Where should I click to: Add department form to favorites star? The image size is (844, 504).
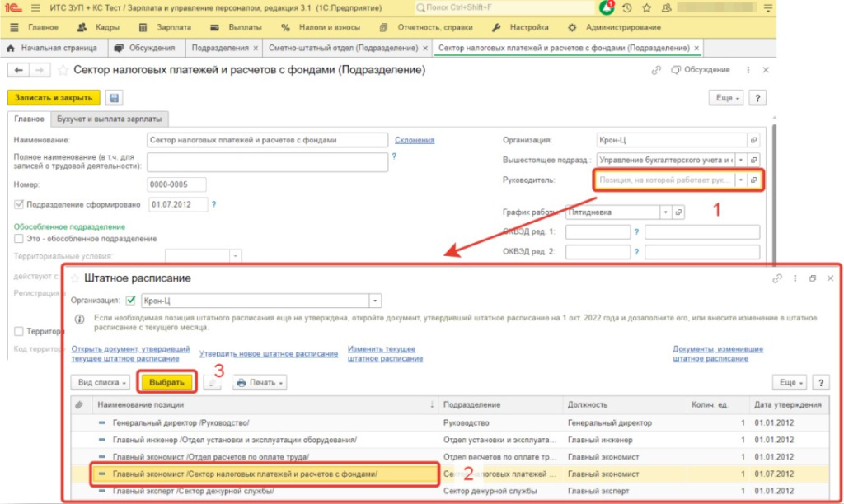point(63,70)
